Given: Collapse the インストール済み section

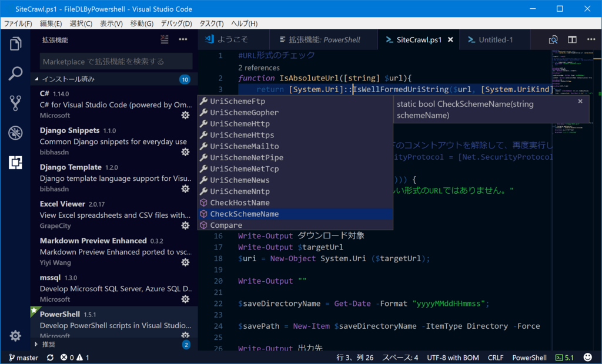Looking at the screenshot, I should [x=114, y=79].
